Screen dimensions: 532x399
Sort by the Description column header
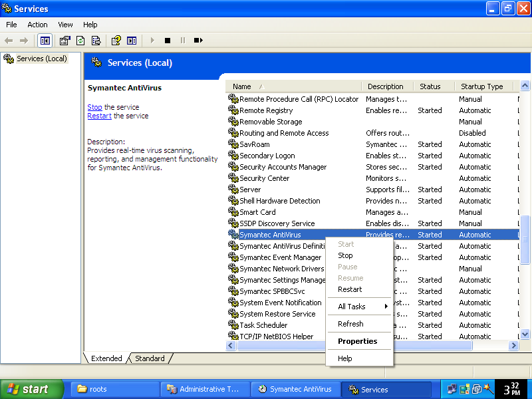[388, 86]
